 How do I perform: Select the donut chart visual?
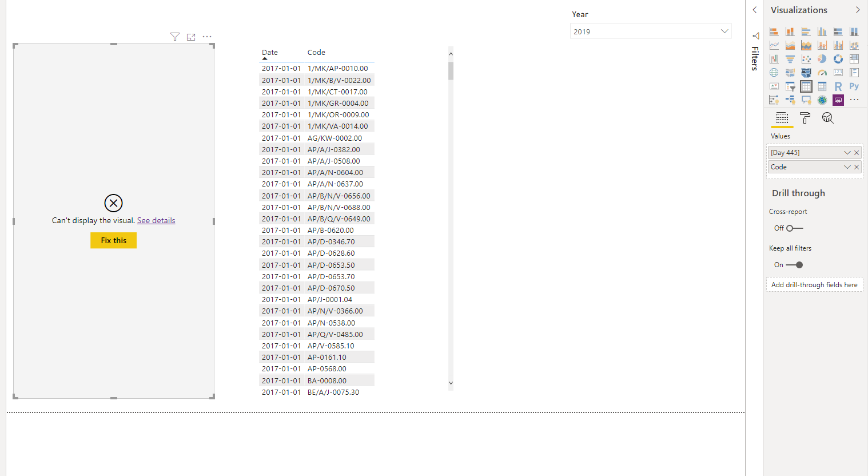pos(838,59)
